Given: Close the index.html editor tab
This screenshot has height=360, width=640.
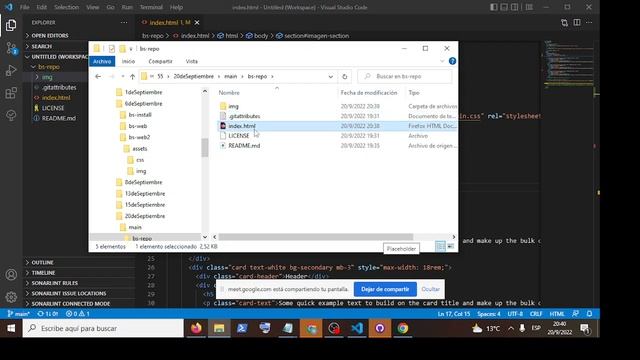Looking at the screenshot, I should [x=197, y=22].
